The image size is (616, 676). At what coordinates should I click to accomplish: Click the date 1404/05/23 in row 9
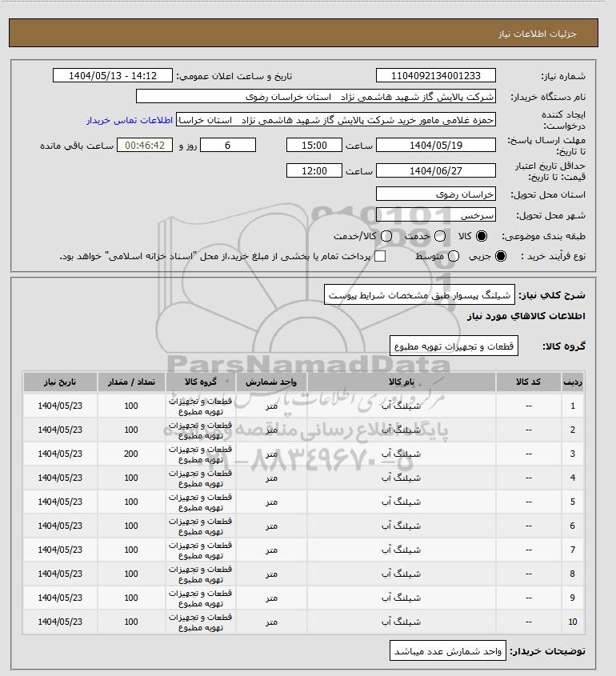(x=60, y=598)
